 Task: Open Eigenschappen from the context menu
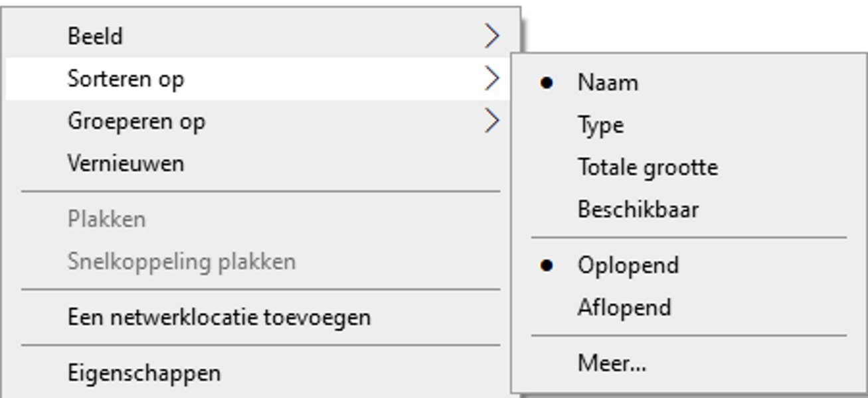144,373
